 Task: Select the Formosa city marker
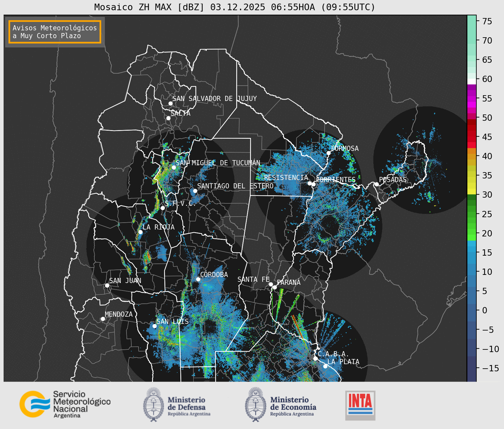[x=329, y=153]
